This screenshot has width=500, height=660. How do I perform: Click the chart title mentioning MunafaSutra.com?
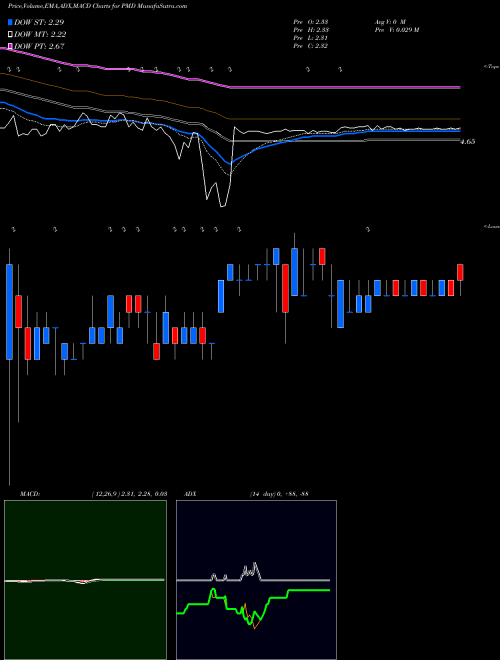98,6
